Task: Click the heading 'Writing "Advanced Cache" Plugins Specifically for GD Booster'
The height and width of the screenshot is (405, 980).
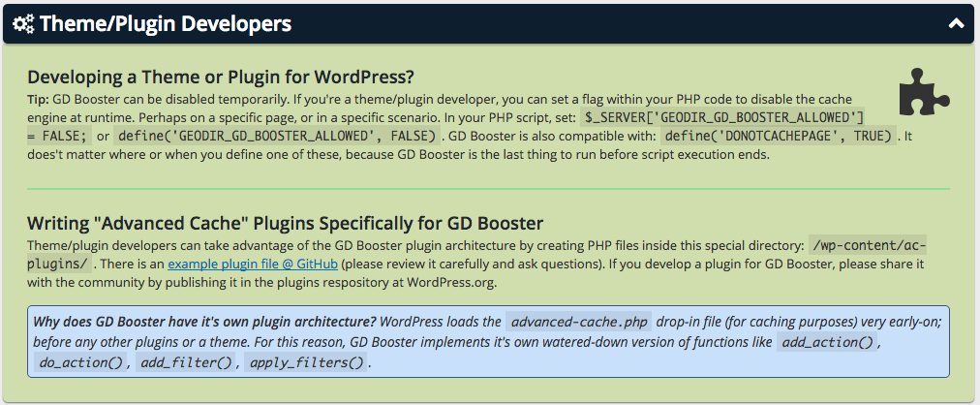Action: [x=286, y=223]
